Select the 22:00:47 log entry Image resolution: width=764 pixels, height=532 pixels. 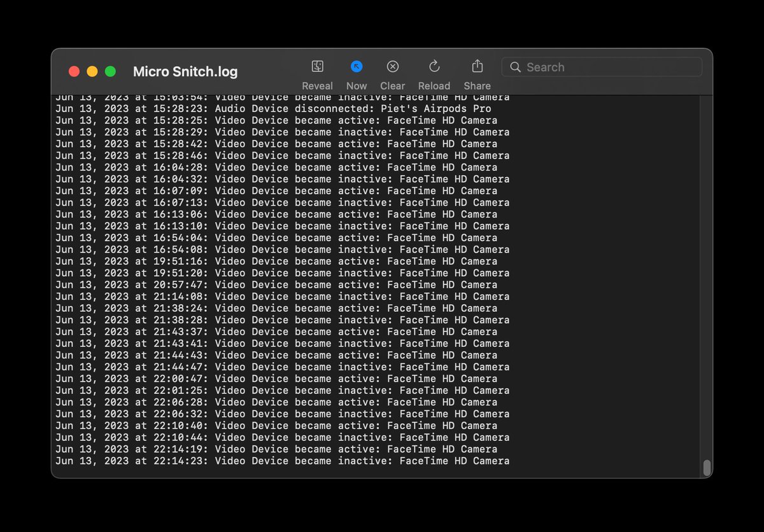click(x=276, y=379)
